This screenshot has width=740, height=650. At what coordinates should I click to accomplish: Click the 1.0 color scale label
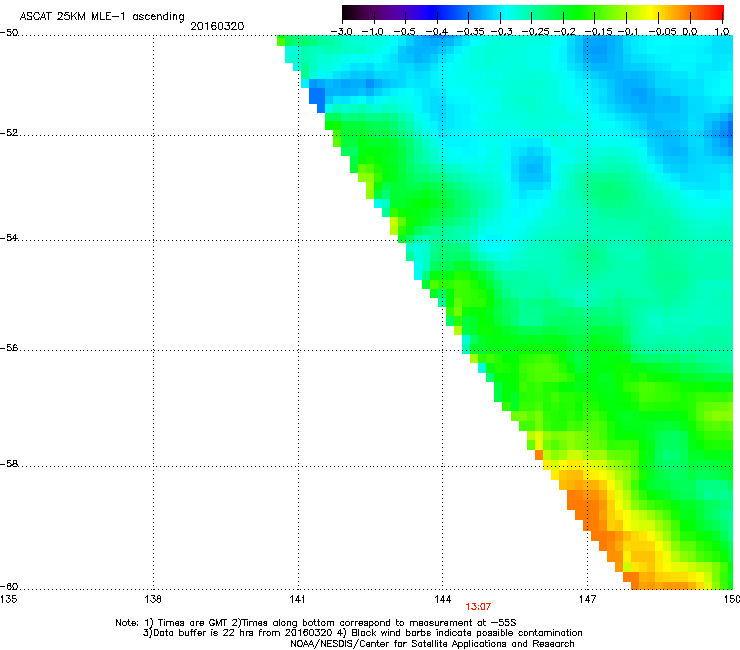pyautogui.click(x=722, y=32)
